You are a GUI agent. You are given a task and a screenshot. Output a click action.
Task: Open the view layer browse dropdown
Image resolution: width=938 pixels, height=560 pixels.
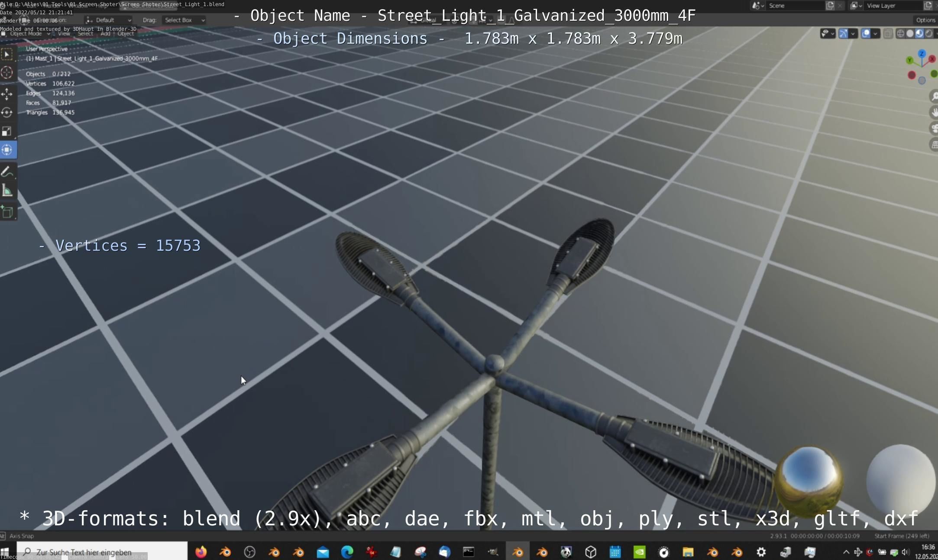pos(856,6)
